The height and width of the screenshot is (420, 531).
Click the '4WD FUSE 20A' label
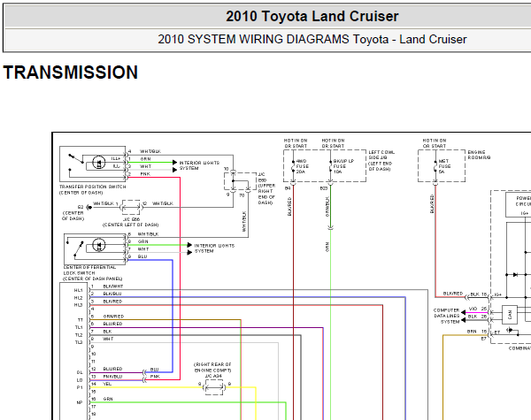coord(302,166)
